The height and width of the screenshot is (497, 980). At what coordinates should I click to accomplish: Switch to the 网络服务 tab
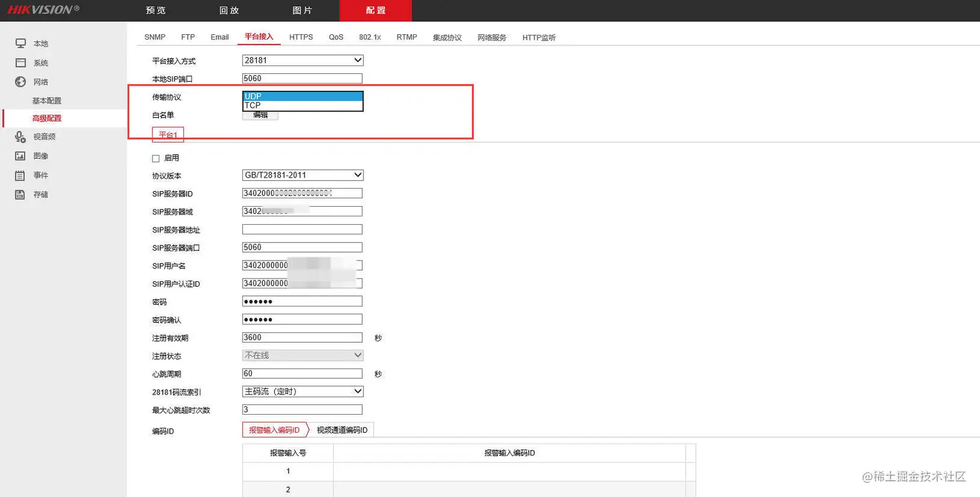[x=492, y=38]
